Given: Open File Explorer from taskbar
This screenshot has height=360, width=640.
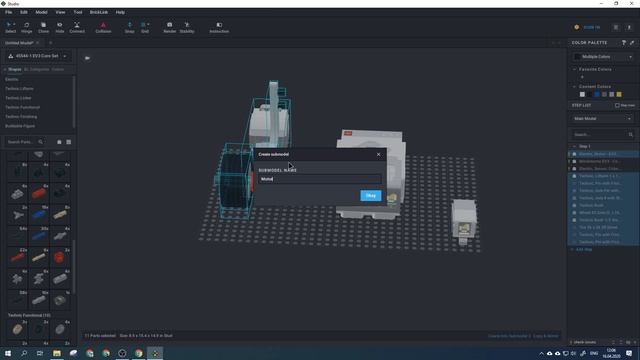Looking at the screenshot, I should (57, 353).
